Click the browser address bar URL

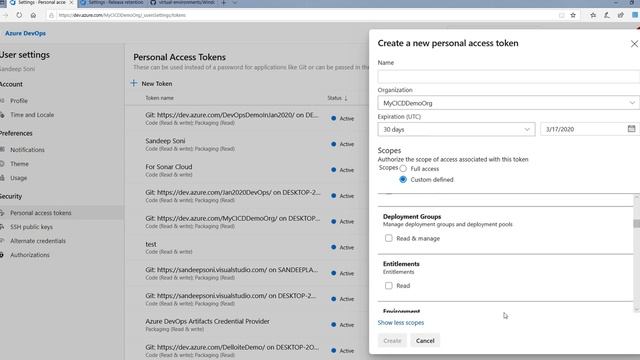[122, 15]
